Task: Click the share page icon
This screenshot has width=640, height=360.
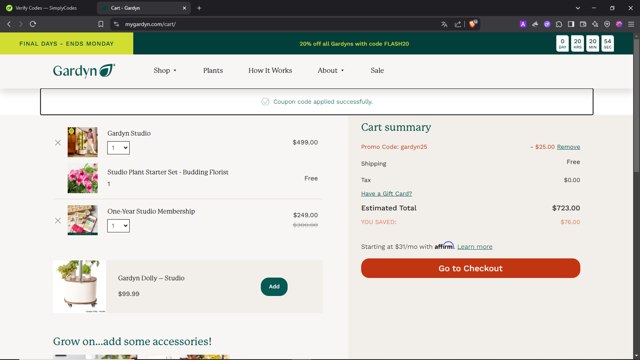Action: pyautogui.click(x=458, y=24)
